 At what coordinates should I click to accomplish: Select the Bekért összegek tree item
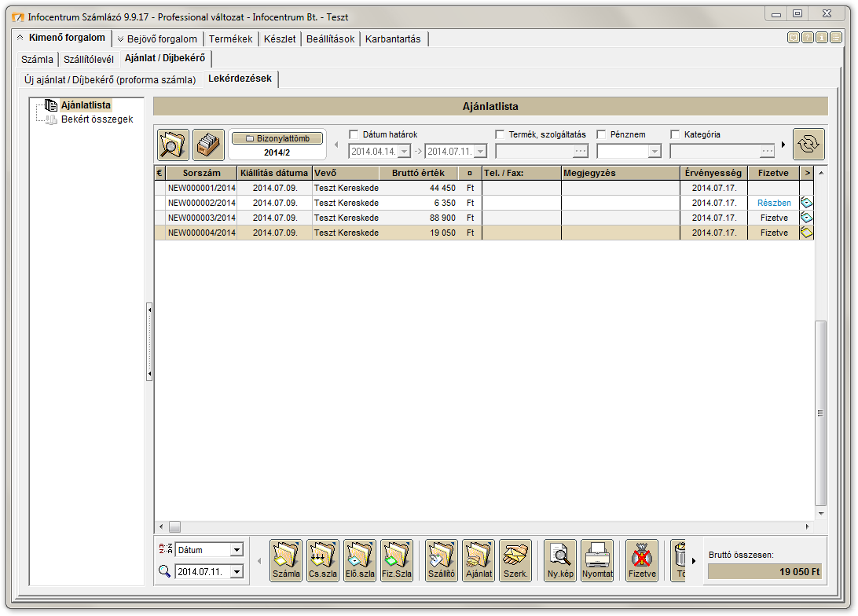coord(97,119)
